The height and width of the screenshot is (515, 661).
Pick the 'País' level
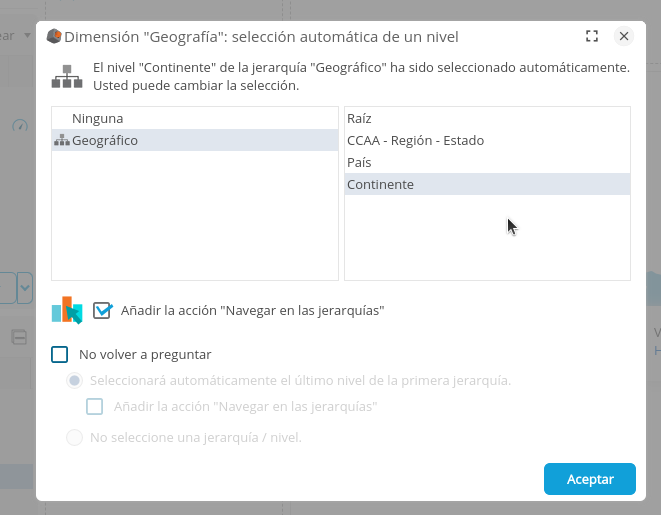point(360,162)
